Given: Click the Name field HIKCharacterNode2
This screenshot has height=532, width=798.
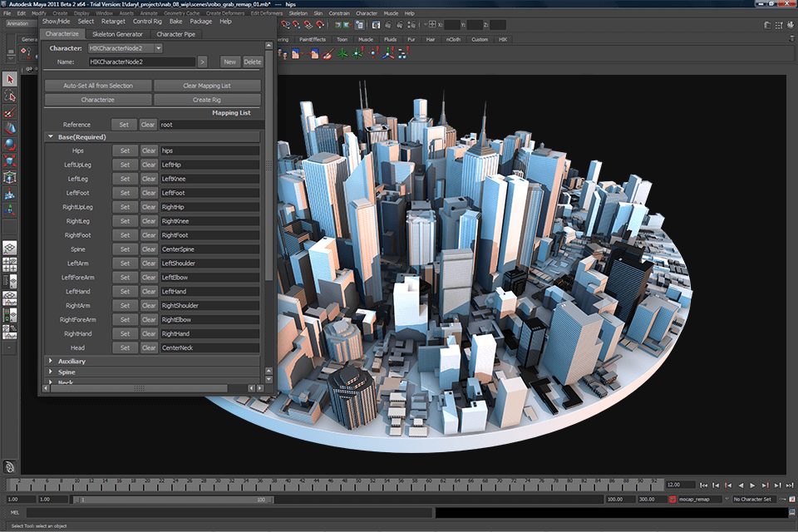Looking at the screenshot, I should [x=142, y=62].
